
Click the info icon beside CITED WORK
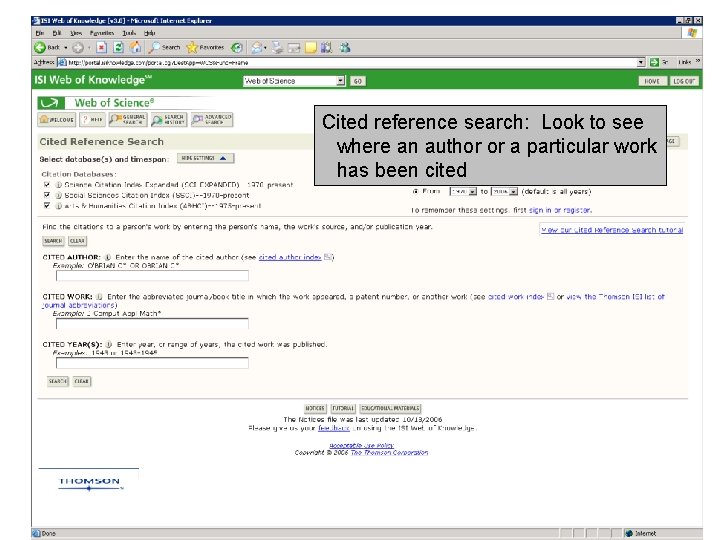(99, 297)
